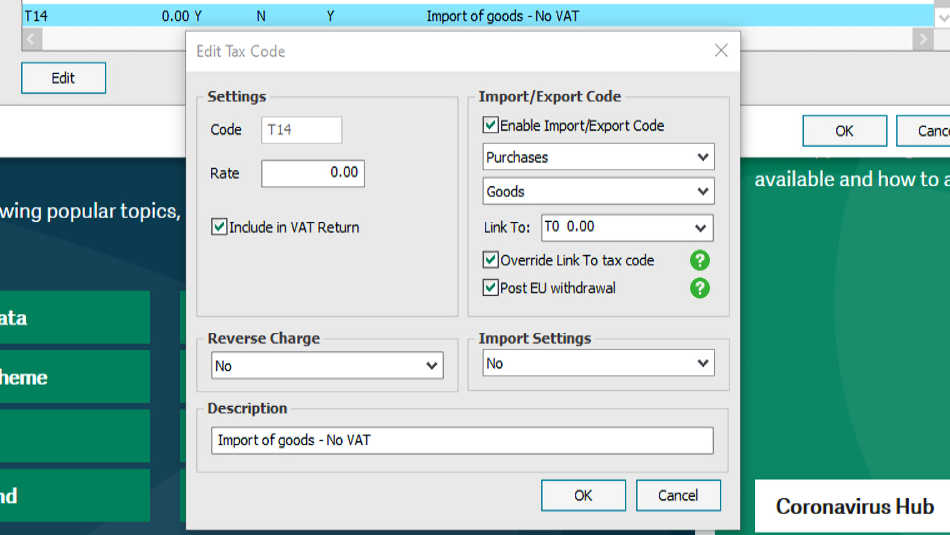The image size is (950, 535).
Task: Click left arrow of horizontal scrollbar
Action: tap(32, 40)
